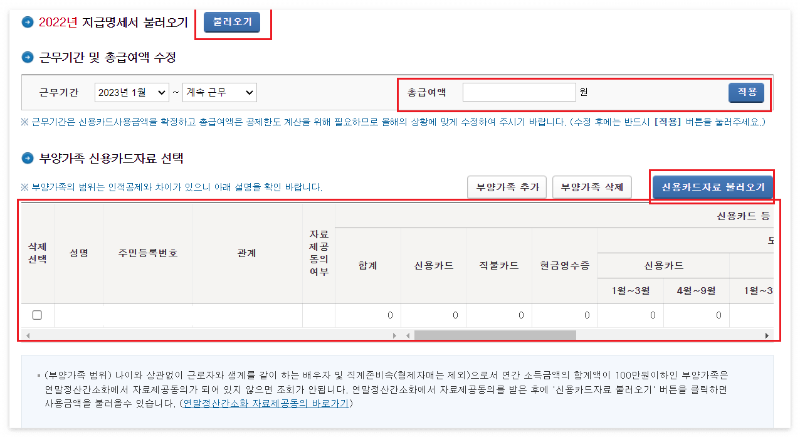Click the left arrow of the right table pane scrollbar
The height and width of the screenshot is (437, 800).
[x=408, y=336]
